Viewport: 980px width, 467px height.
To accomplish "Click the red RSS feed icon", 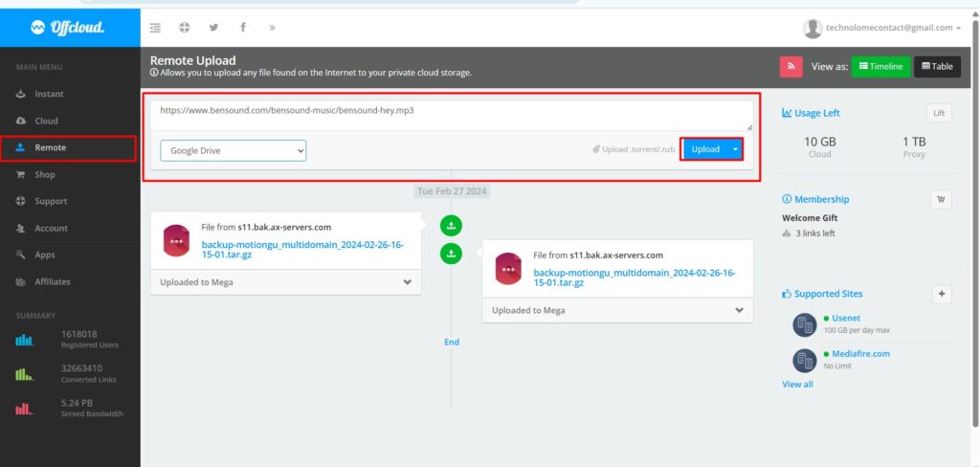I will click(x=791, y=66).
